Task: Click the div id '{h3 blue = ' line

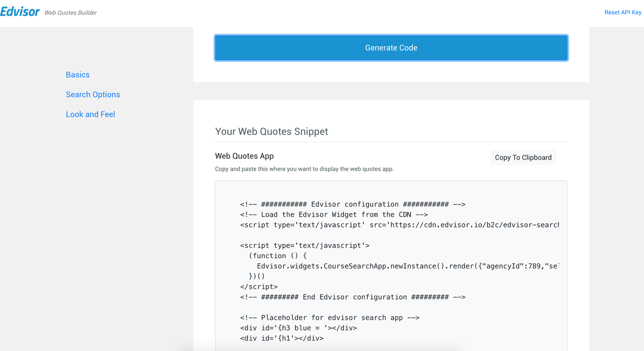Action: point(298,328)
